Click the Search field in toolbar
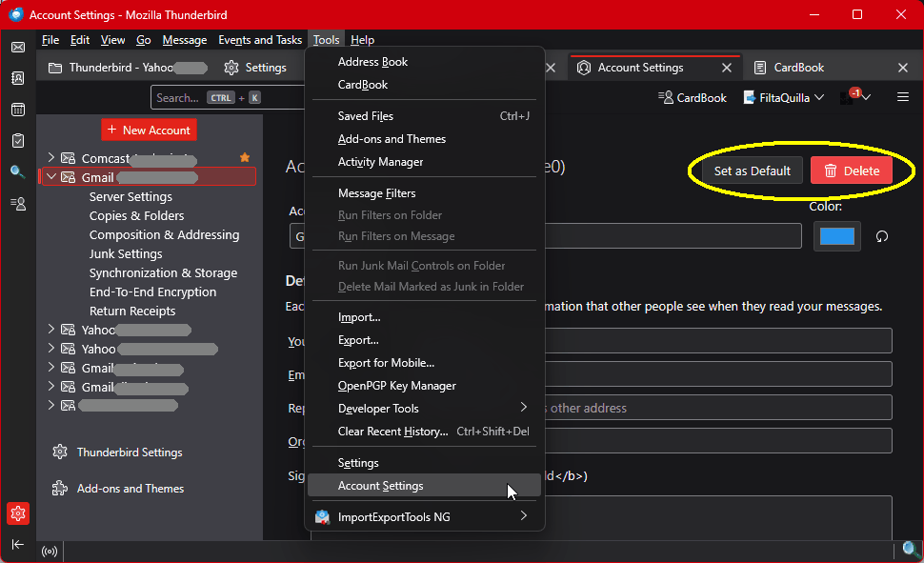The height and width of the screenshot is (563, 924). pos(227,98)
